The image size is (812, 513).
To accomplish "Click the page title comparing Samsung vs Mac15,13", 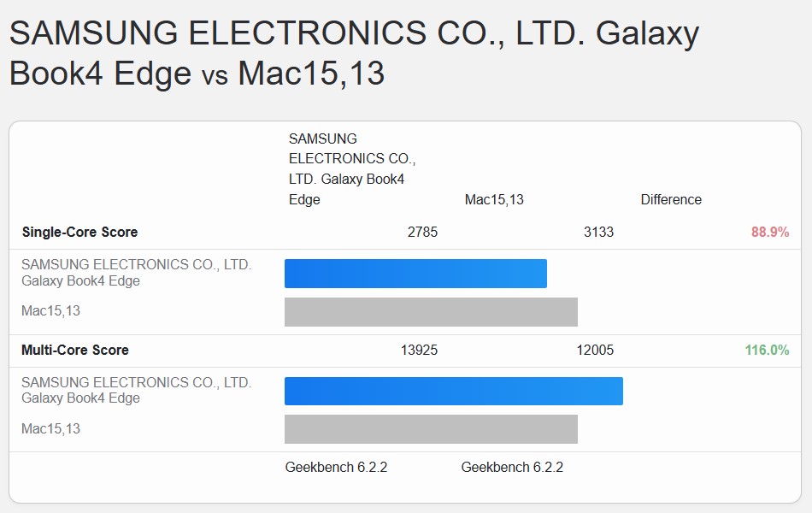I will (354, 53).
